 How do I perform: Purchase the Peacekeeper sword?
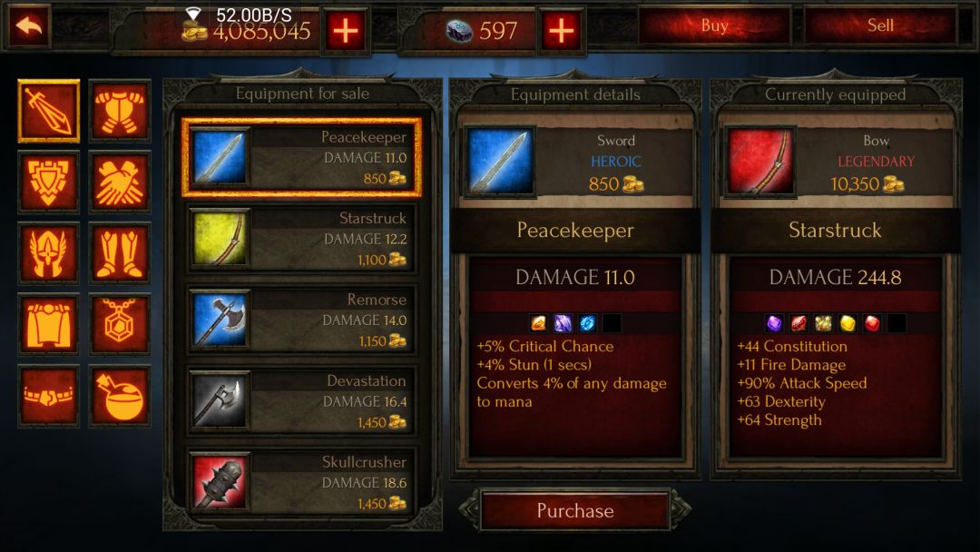click(x=575, y=511)
